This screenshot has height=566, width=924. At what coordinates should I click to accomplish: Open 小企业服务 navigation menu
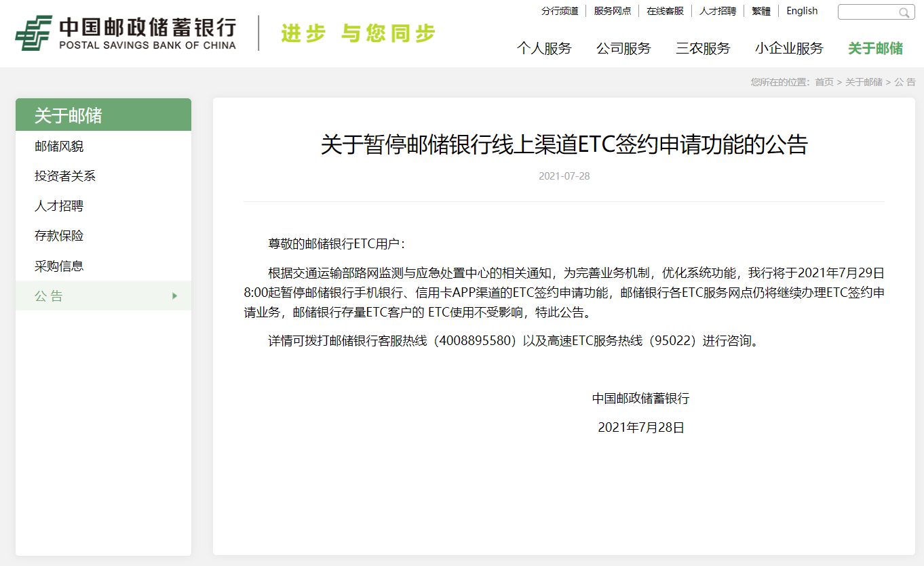[x=789, y=48]
